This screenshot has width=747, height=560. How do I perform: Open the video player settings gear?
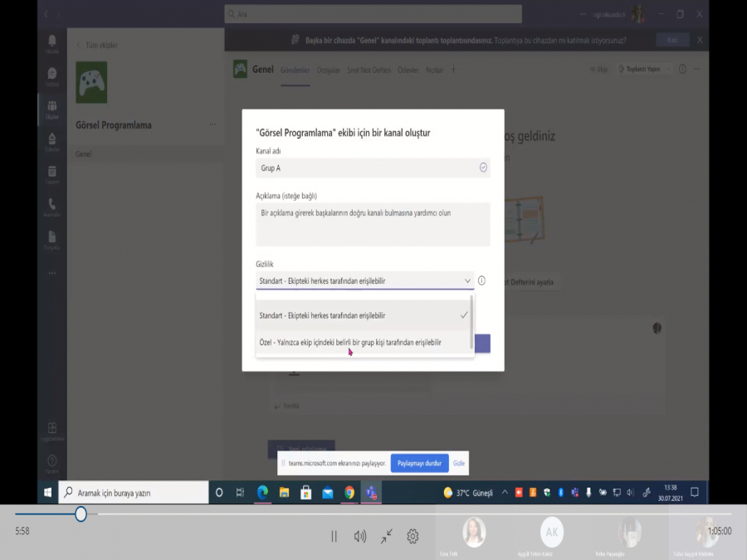413,537
